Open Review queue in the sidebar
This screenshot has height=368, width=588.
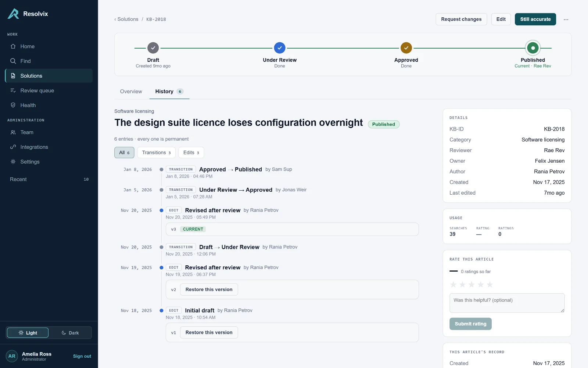(49, 91)
